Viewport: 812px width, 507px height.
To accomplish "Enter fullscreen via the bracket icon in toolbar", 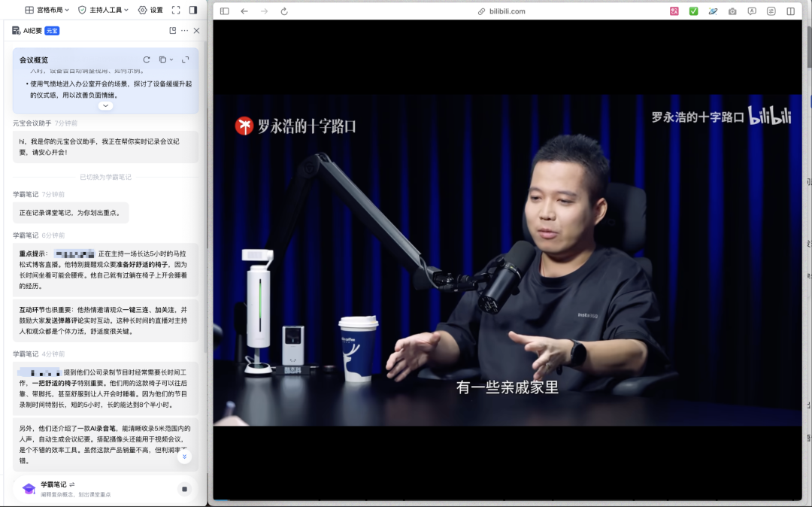I will 175,9.
